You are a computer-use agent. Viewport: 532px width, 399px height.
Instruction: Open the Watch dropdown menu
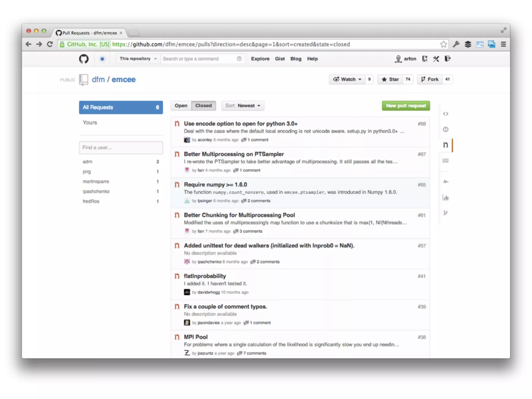point(347,79)
